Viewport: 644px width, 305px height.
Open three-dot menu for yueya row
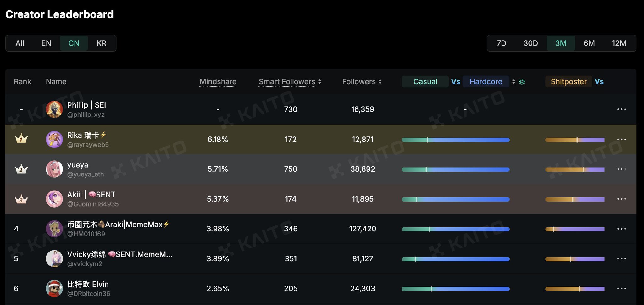tap(621, 169)
